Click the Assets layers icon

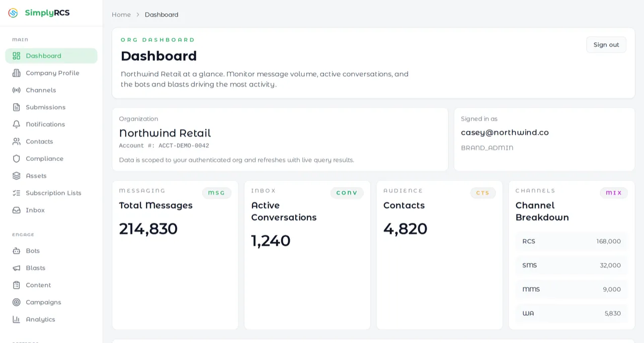pos(17,176)
